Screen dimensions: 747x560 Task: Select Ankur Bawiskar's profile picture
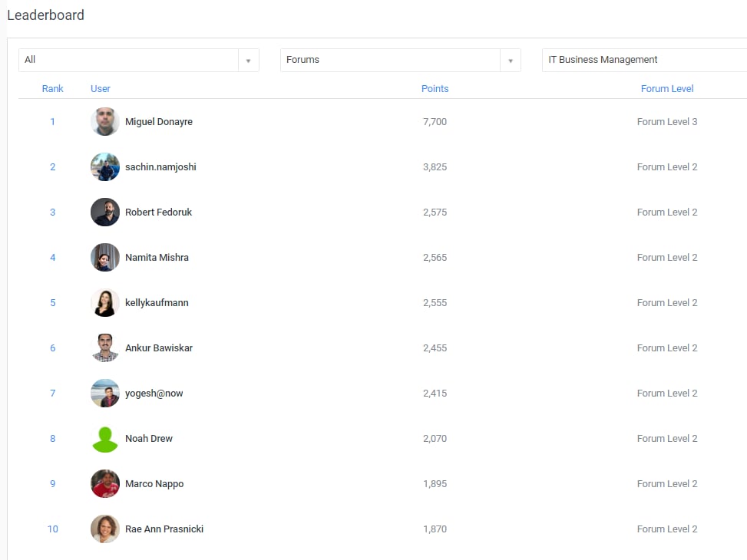pos(104,348)
